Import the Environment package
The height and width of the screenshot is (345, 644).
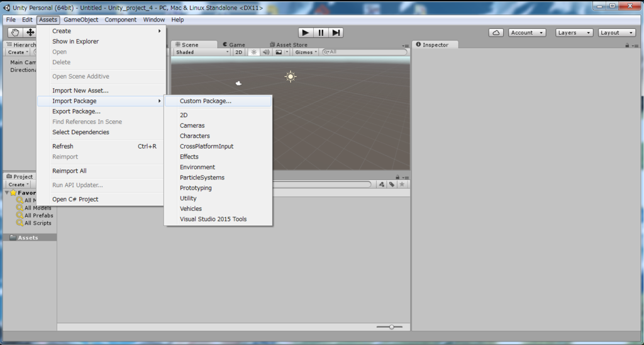pyautogui.click(x=218, y=167)
